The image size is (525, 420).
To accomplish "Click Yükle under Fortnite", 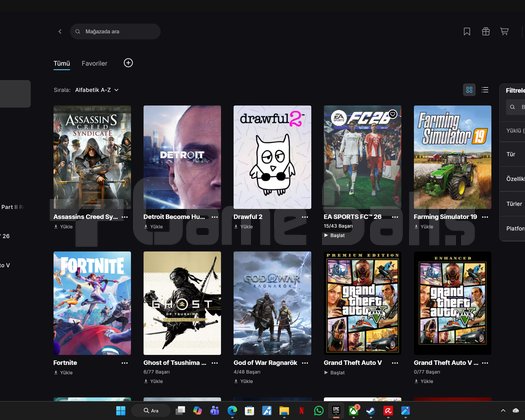I will 64,372.
